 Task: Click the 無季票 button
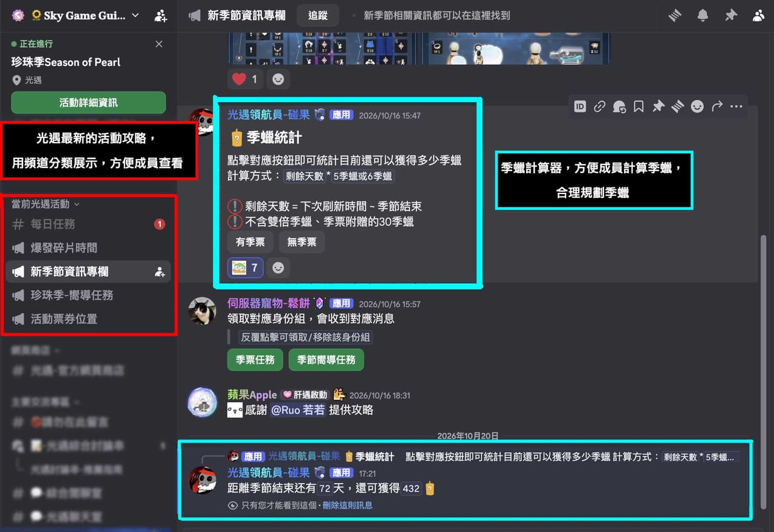[302, 242]
